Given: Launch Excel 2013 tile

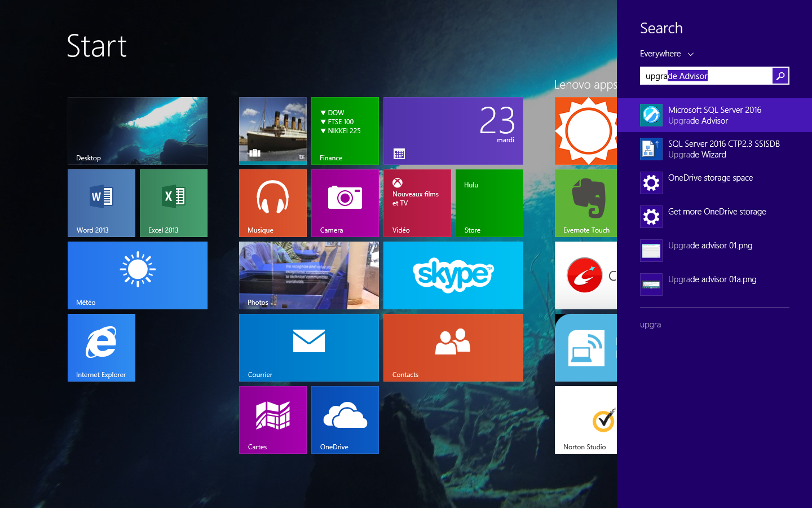Looking at the screenshot, I should click(174, 203).
